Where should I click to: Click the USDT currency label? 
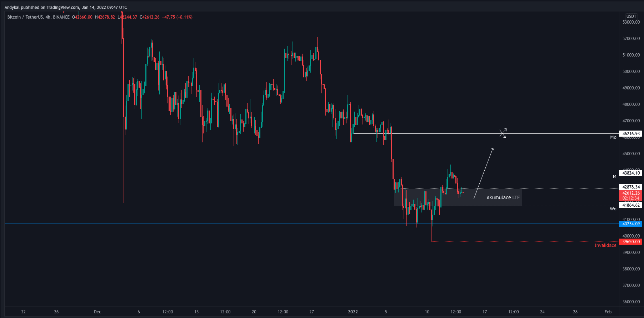click(631, 16)
